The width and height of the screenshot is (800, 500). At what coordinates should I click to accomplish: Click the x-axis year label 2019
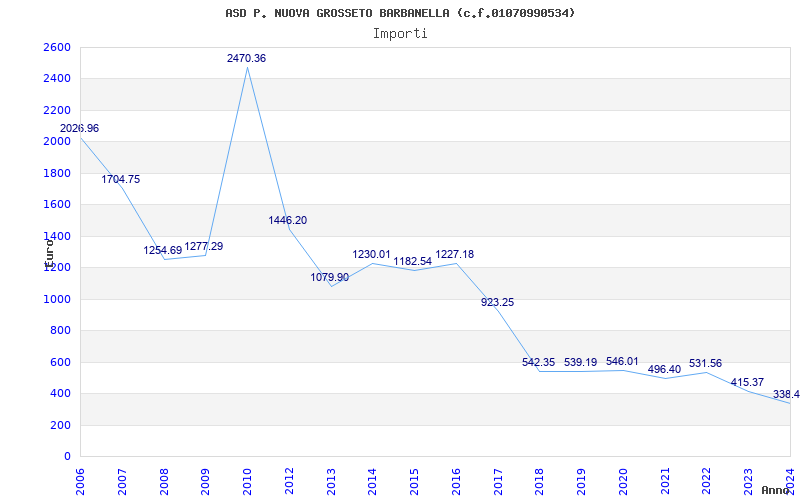click(582, 481)
